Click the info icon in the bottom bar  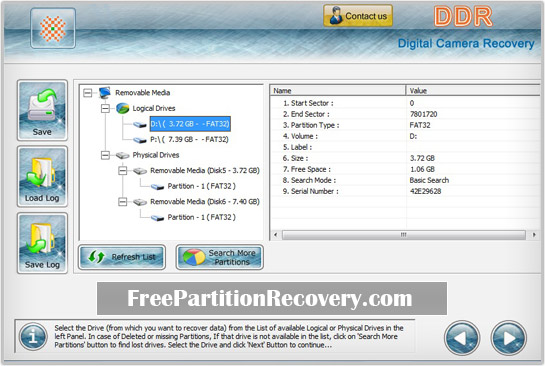pyautogui.click(x=33, y=336)
